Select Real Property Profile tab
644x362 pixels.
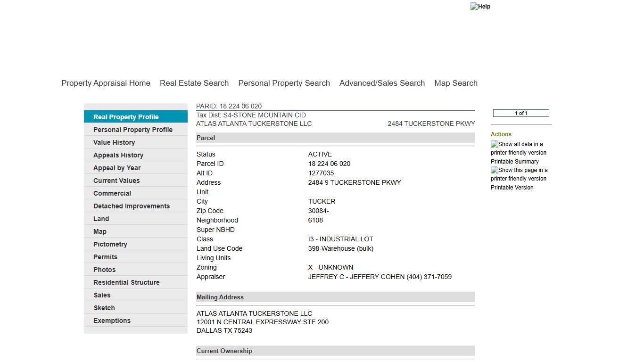126,117
